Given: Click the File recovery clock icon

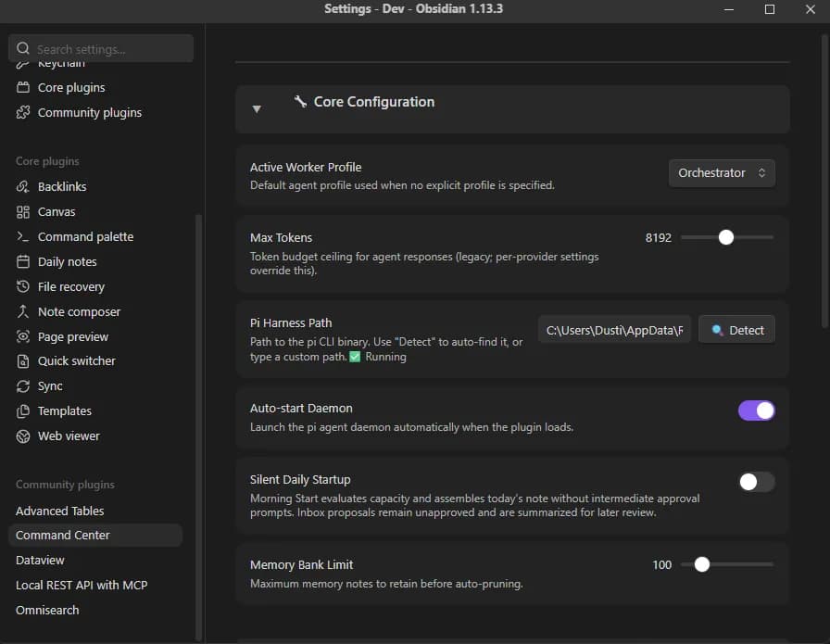Looking at the screenshot, I should [x=23, y=286].
